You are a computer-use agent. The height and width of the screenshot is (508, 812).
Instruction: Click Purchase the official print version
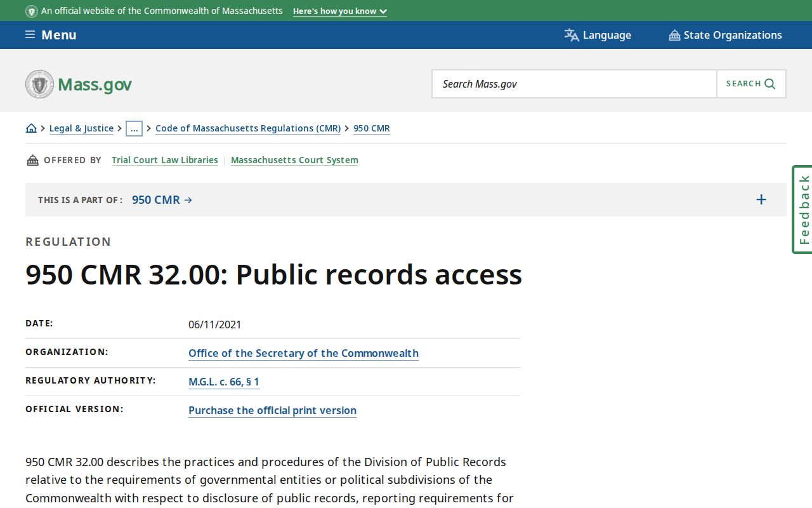(x=272, y=410)
